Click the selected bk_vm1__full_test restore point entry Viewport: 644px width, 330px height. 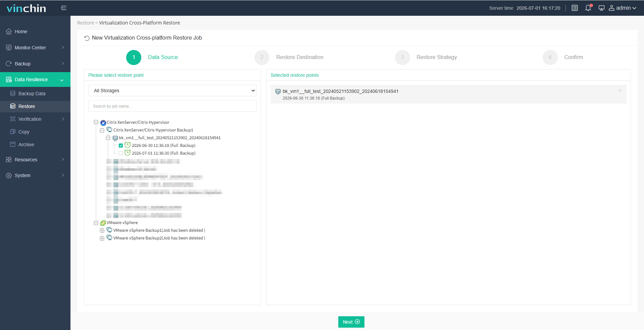point(448,94)
